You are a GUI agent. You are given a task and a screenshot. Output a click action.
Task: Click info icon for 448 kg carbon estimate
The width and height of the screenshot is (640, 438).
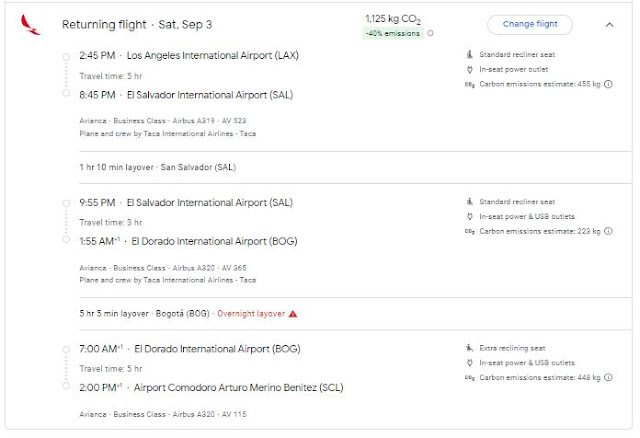tap(609, 377)
